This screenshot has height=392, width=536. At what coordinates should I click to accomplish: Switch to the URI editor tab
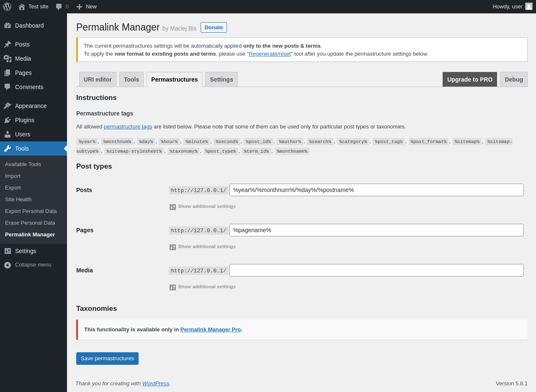coord(98,79)
